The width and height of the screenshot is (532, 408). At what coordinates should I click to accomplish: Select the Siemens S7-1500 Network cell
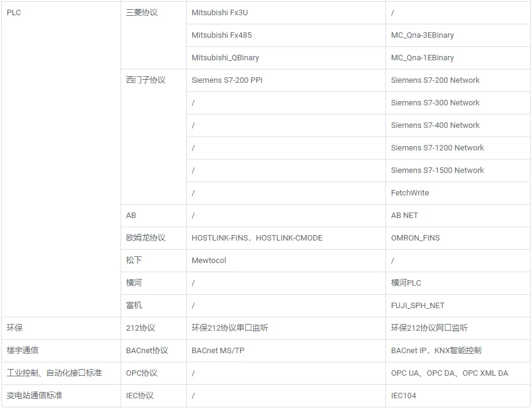point(458,171)
